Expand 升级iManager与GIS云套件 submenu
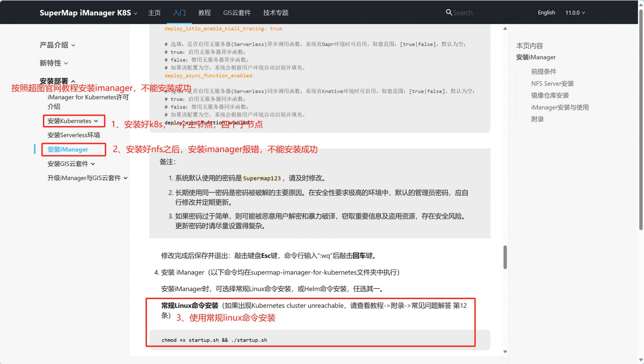Screen dimensions: 644x364 click(87, 178)
